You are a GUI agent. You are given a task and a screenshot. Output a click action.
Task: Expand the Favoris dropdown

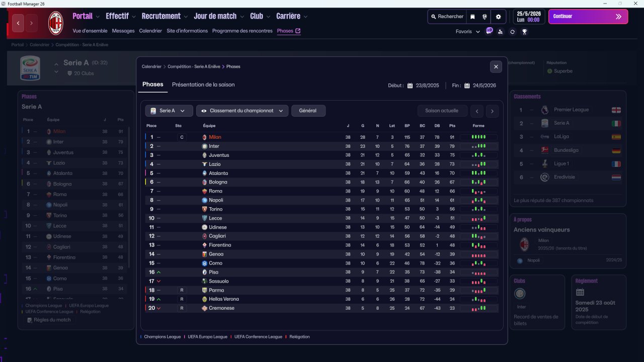[468, 32]
